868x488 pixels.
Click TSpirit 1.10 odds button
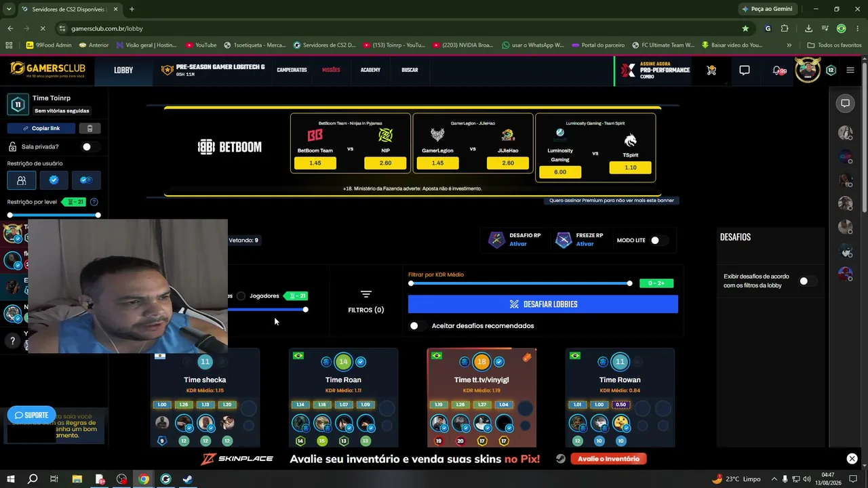point(631,167)
